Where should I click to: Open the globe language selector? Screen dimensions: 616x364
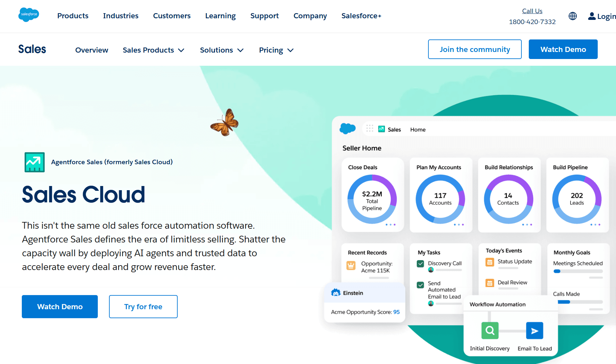[573, 16]
